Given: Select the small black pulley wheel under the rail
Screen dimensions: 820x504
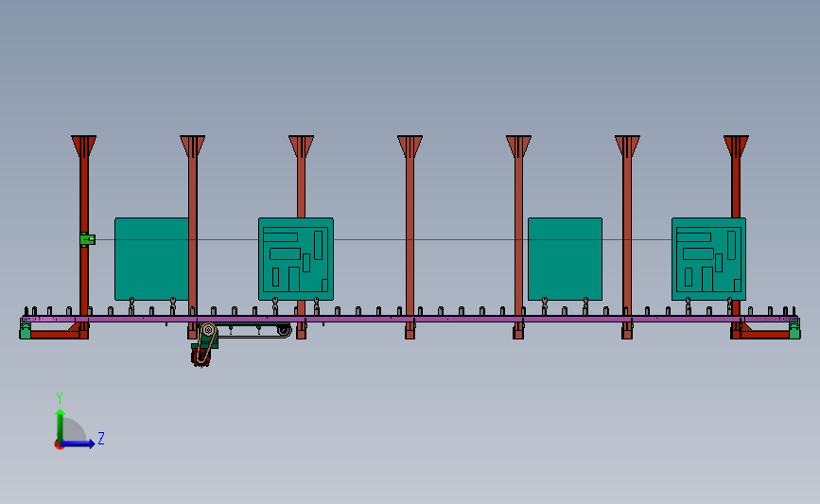Looking at the screenshot, I should coord(284,330).
